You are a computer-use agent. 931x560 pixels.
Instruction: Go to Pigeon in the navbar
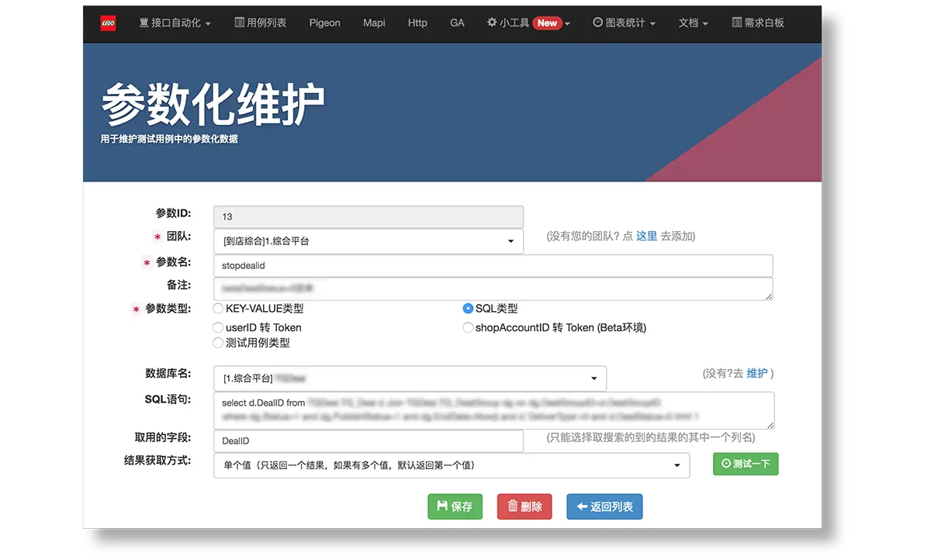[324, 23]
